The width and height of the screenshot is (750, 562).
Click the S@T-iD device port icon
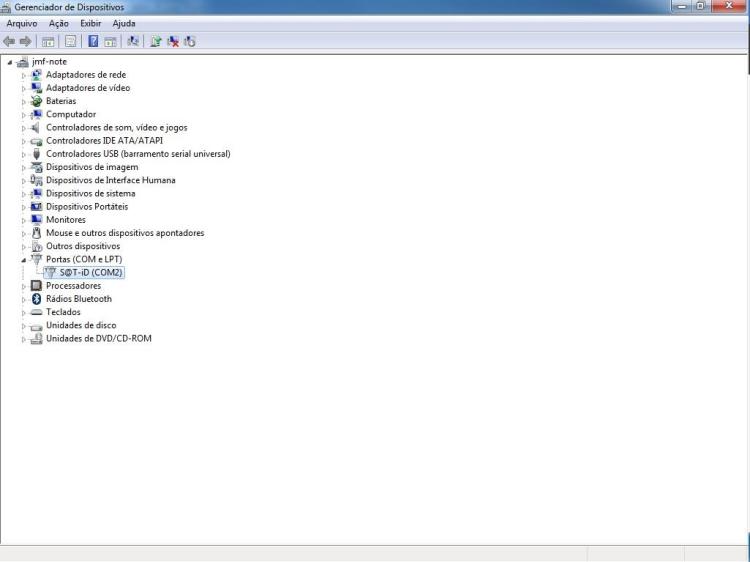pos(50,273)
